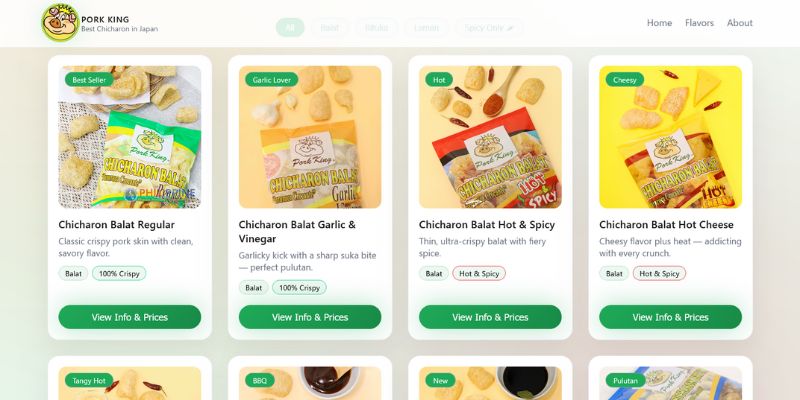Click the Garlic Lover badge
The width and height of the screenshot is (800, 400).
[x=271, y=80]
